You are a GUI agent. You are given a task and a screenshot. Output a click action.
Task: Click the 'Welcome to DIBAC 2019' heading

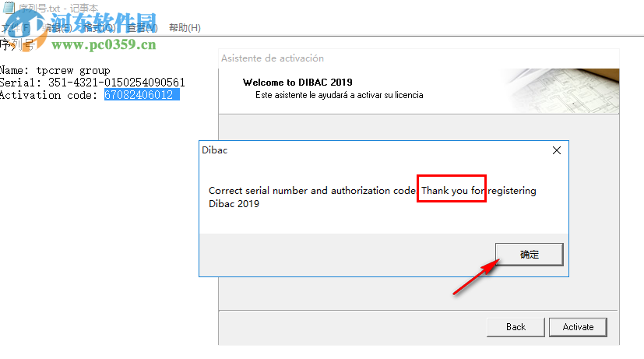tap(297, 82)
